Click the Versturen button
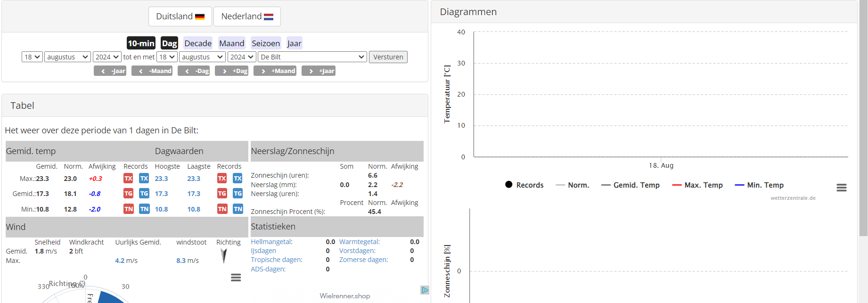This screenshot has height=303, width=868. tap(388, 57)
